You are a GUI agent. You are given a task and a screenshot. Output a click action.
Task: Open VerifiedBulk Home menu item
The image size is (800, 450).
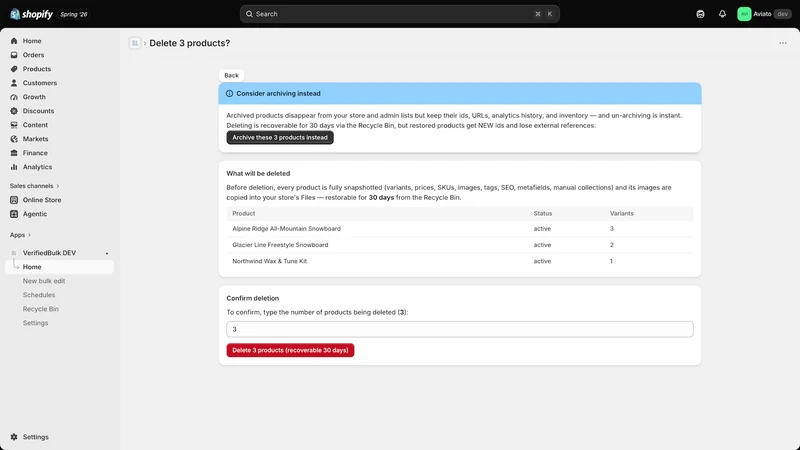(60, 267)
